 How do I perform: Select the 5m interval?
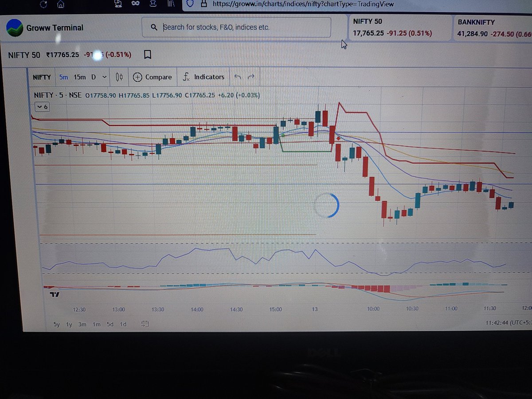point(64,77)
